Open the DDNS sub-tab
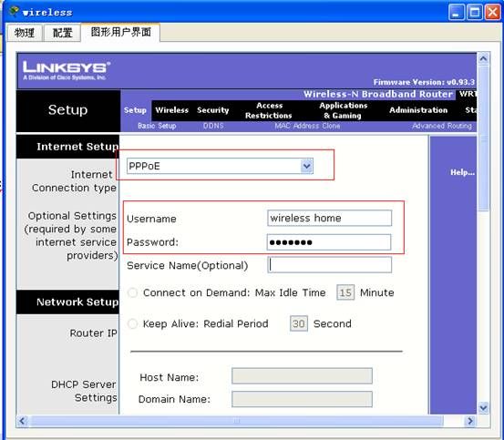This screenshot has width=504, height=440. 213,126
